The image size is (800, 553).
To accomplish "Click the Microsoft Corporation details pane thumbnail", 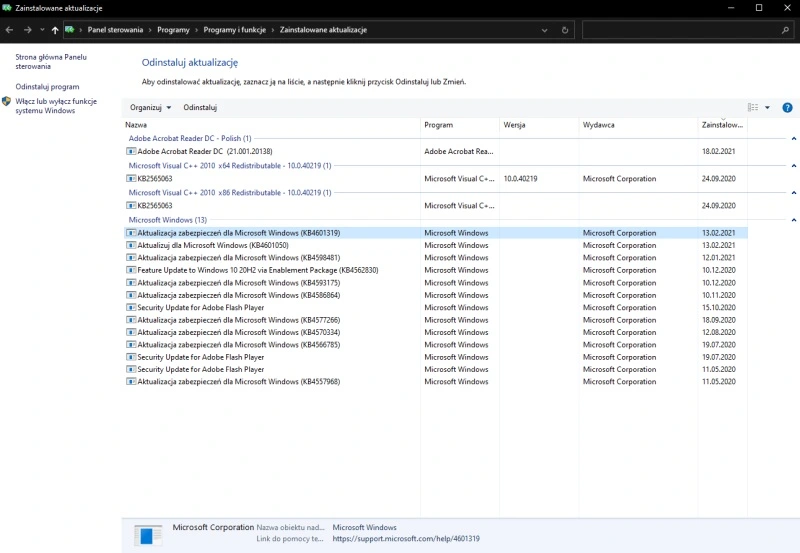I will pyautogui.click(x=148, y=534).
